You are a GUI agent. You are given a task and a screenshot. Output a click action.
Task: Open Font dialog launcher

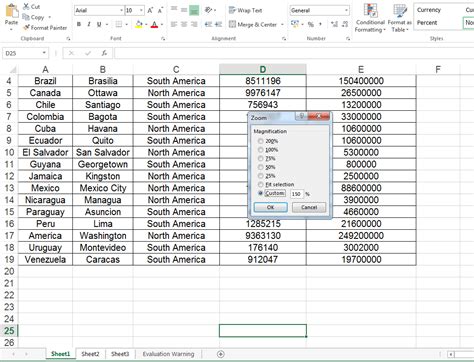tap(163, 39)
